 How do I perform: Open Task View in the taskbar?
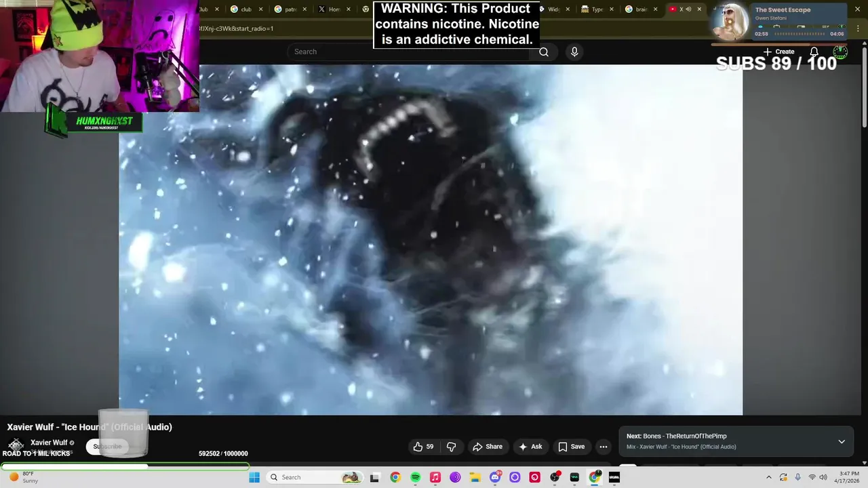click(374, 477)
